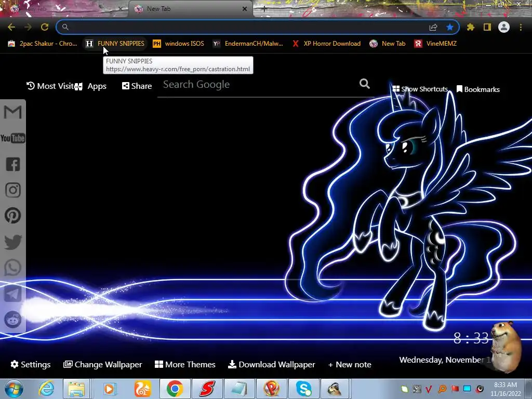Click the red flag tray icon
Screen dimensions: 532x399
pyautogui.click(x=455, y=389)
